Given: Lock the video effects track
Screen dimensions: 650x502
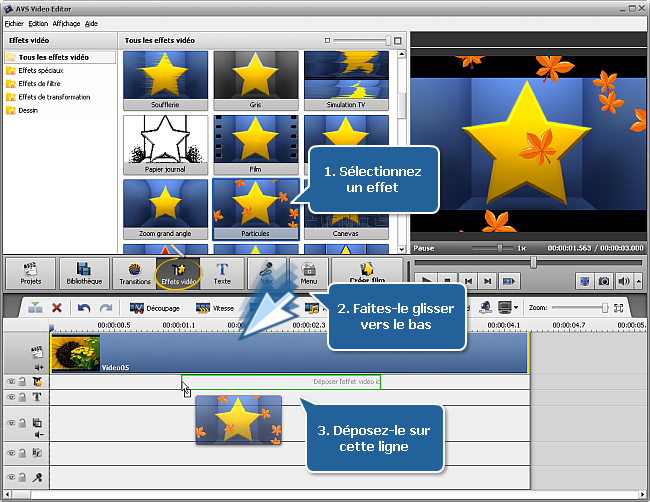Looking at the screenshot, I should point(23,382).
